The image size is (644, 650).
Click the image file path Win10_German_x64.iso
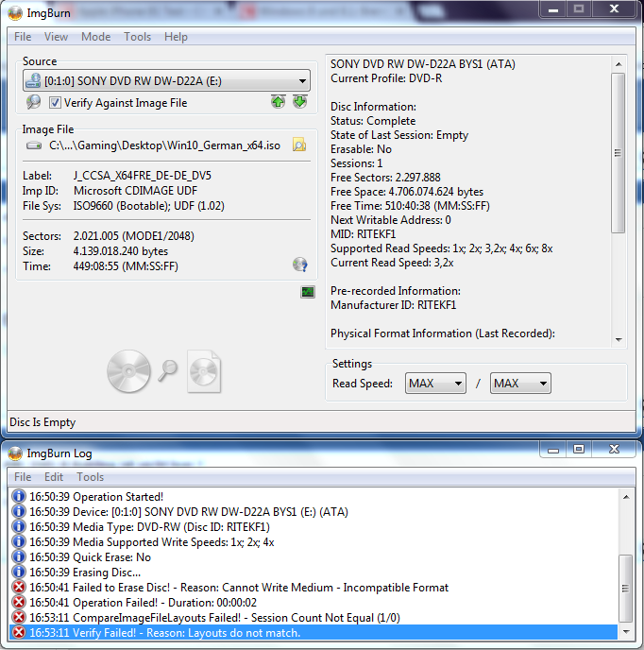click(x=164, y=145)
